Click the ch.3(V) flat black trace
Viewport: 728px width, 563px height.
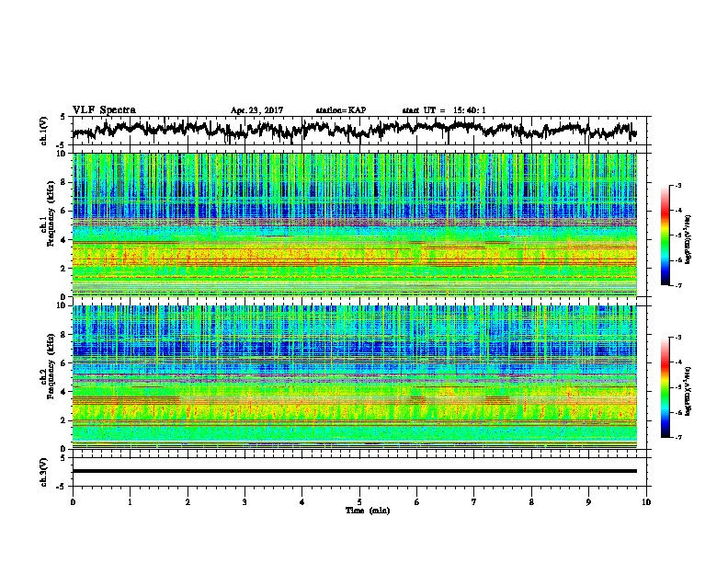click(x=355, y=471)
